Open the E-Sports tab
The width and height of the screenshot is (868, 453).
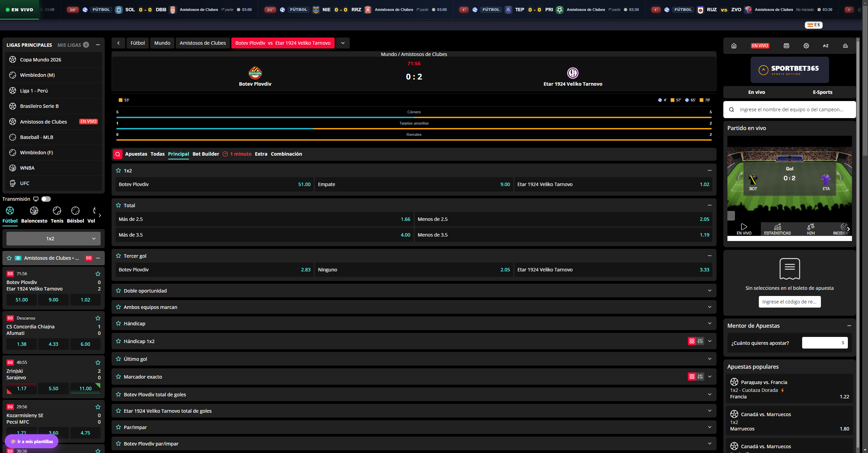point(823,92)
